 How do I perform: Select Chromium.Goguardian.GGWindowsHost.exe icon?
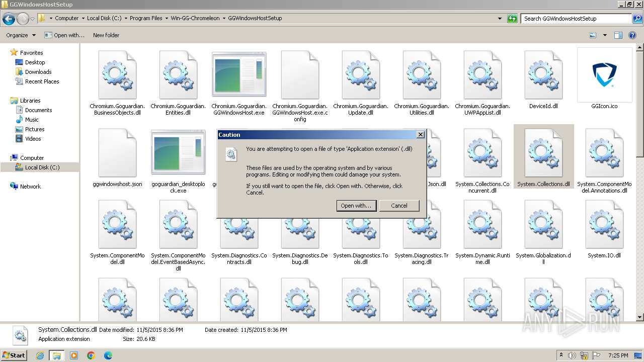click(x=239, y=74)
